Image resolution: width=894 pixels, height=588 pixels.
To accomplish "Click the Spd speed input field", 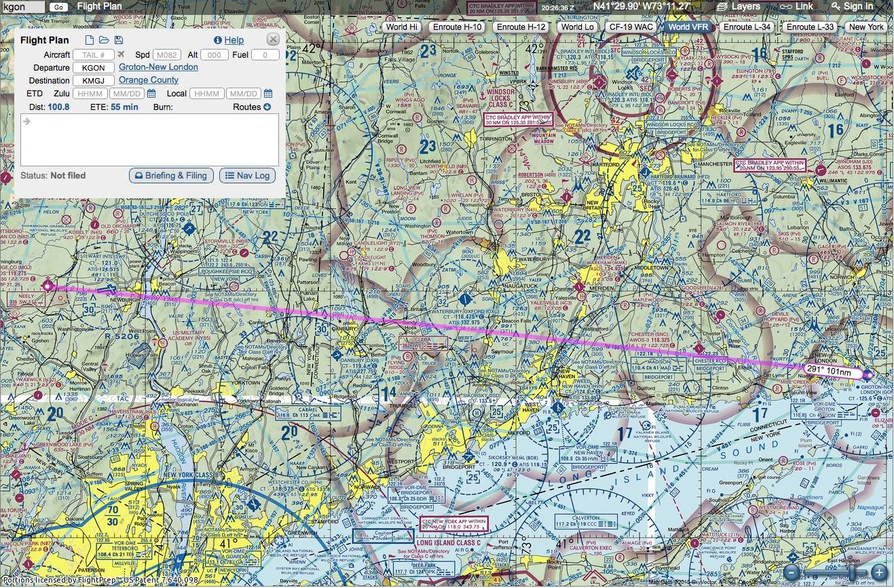I will [x=167, y=55].
